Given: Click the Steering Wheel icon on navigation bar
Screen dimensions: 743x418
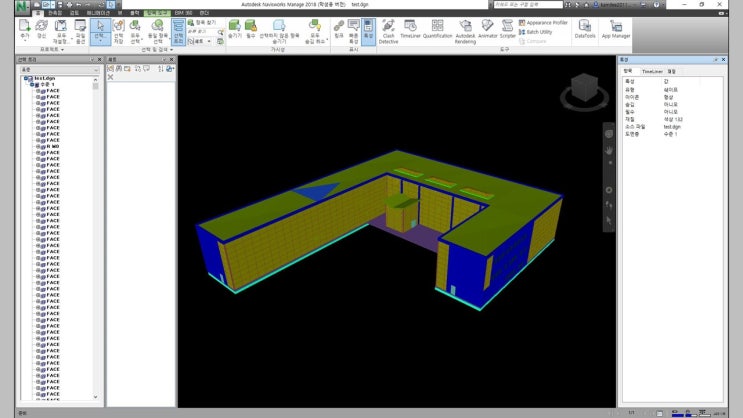Looking at the screenshot, I should click(609, 135).
